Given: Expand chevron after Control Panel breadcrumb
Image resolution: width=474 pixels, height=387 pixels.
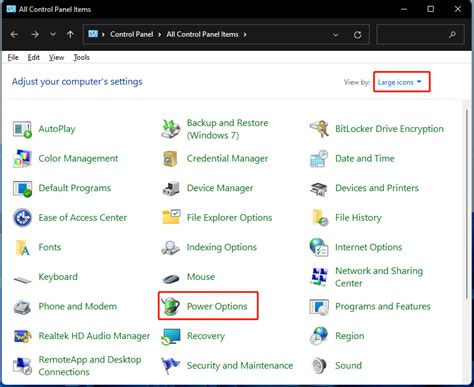Looking at the screenshot, I should pos(160,34).
